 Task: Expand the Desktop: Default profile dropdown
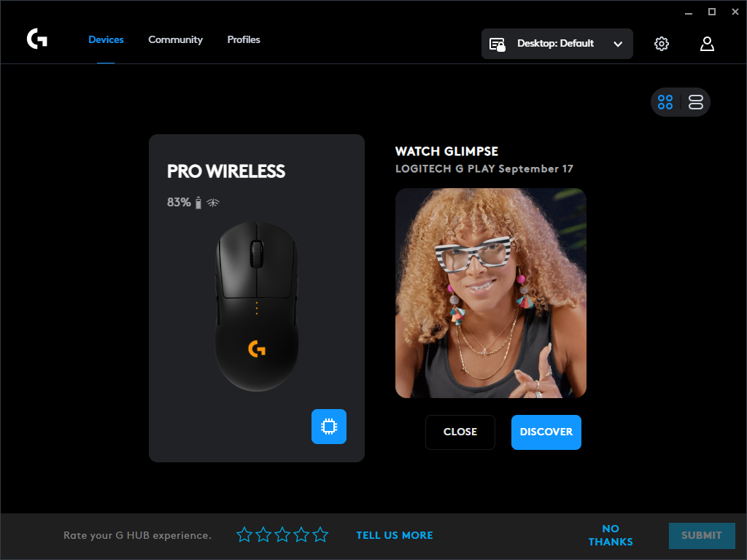point(557,44)
